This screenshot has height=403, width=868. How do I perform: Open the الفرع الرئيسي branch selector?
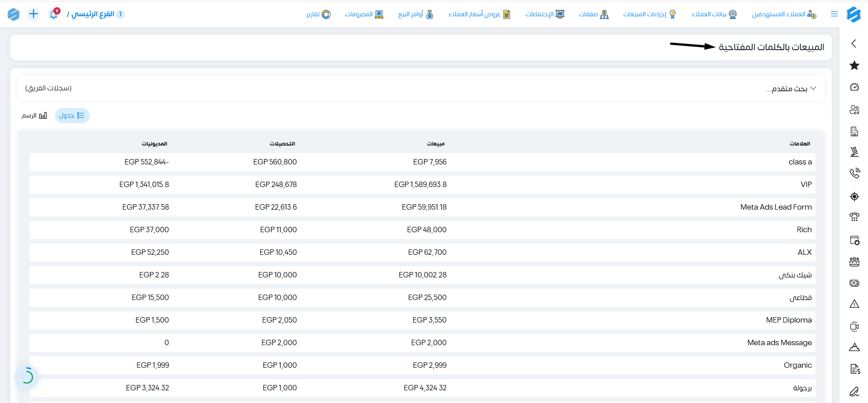pyautogui.click(x=95, y=14)
